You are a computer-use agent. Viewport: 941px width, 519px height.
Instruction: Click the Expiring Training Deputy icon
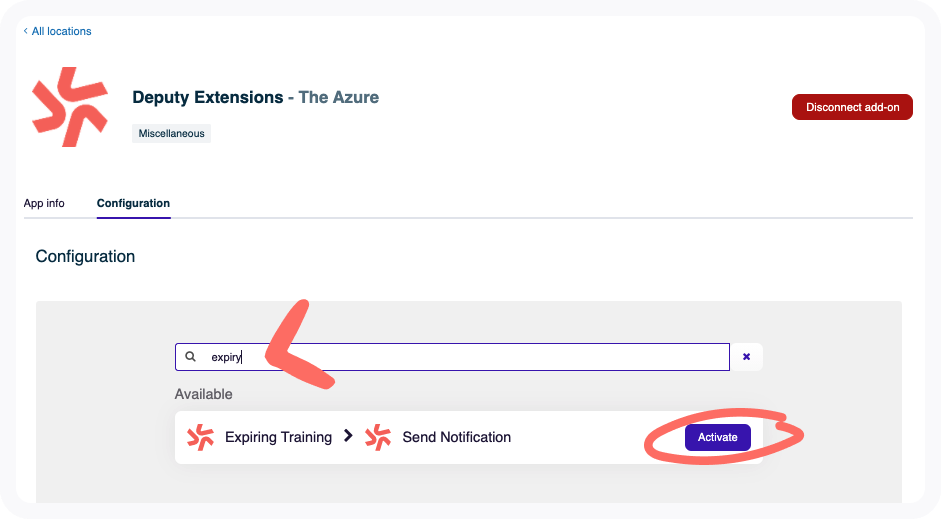200,437
